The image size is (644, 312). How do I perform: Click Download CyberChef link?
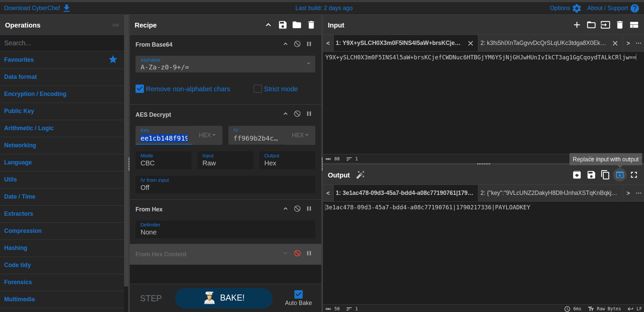pos(37,8)
